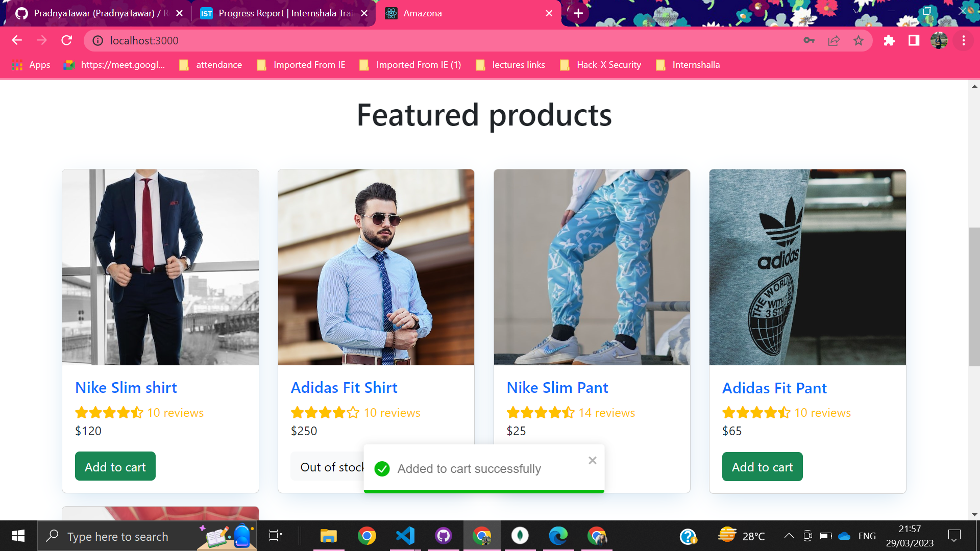This screenshot has width=980, height=551.
Task: Dismiss the Added to cart notification
Action: [592, 460]
